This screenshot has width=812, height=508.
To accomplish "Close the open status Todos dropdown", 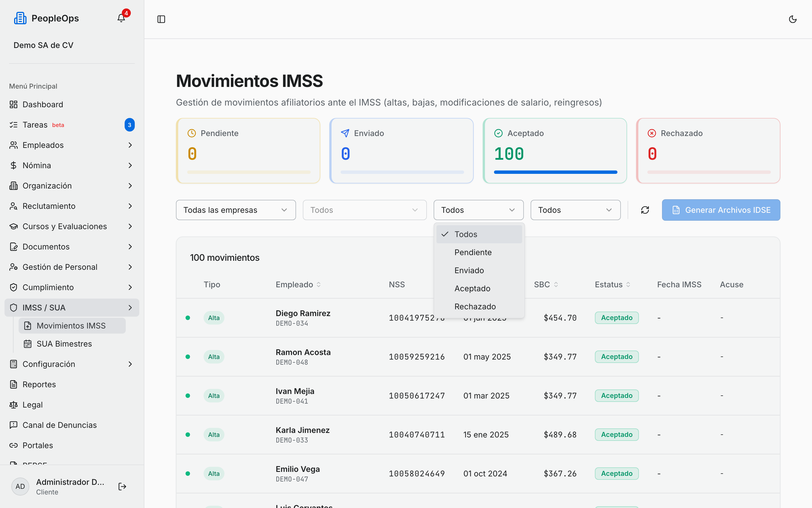I will (478, 210).
